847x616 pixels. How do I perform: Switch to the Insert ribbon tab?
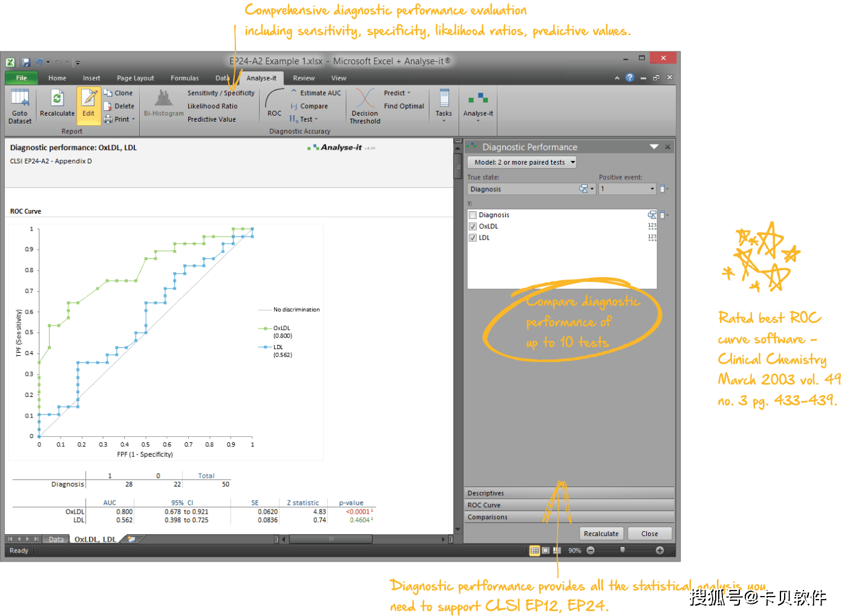point(91,78)
